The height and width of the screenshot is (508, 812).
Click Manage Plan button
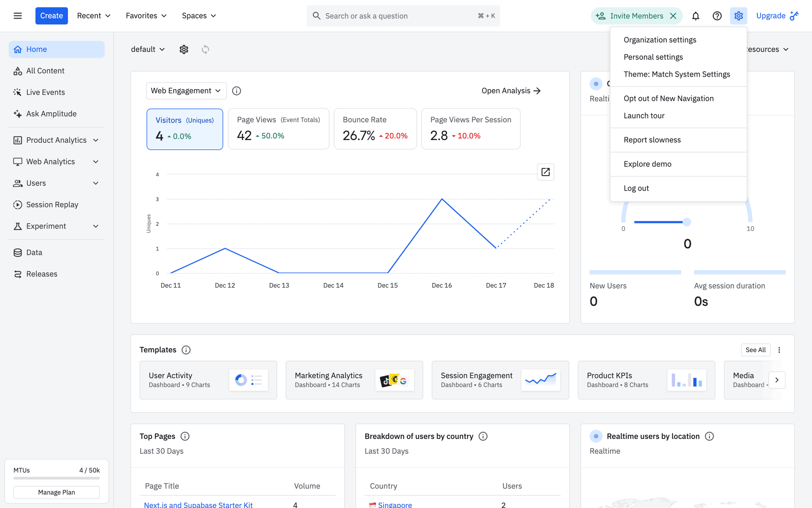click(57, 492)
